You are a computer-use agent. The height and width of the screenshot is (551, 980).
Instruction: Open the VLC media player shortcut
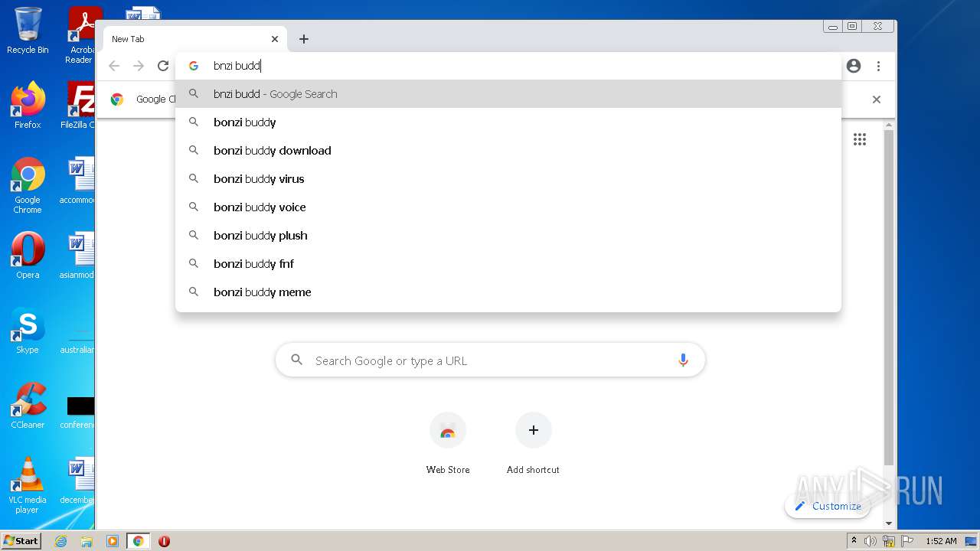[28, 485]
